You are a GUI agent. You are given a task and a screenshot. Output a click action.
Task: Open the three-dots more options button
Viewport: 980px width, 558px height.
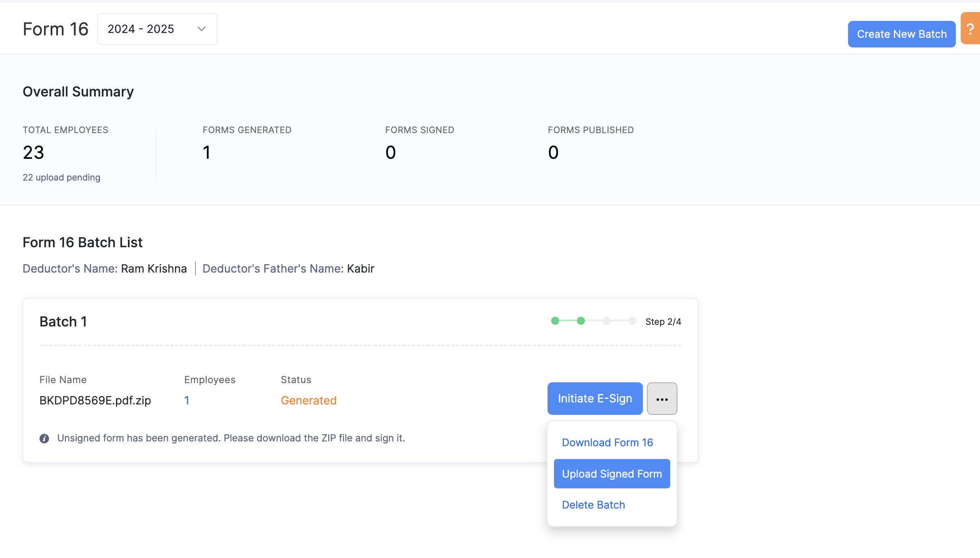662,399
